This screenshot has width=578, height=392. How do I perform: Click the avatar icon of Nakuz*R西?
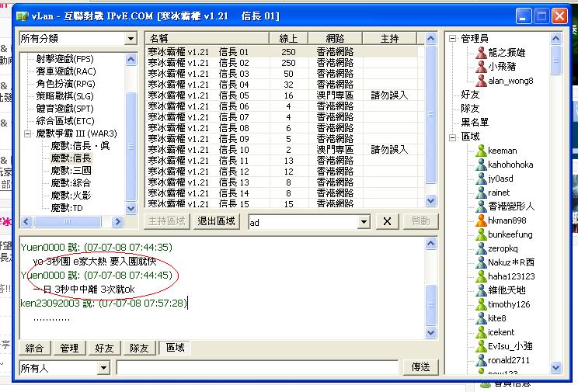pyautogui.click(x=481, y=262)
